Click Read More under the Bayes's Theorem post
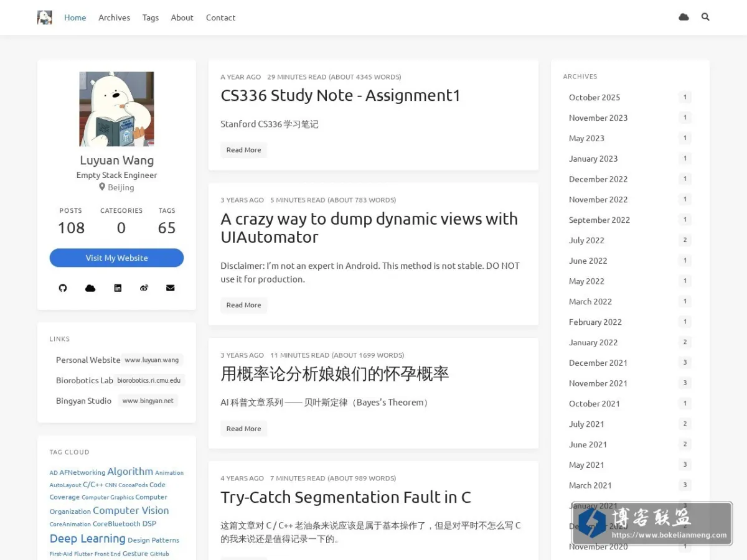747x560 pixels. tap(244, 429)
